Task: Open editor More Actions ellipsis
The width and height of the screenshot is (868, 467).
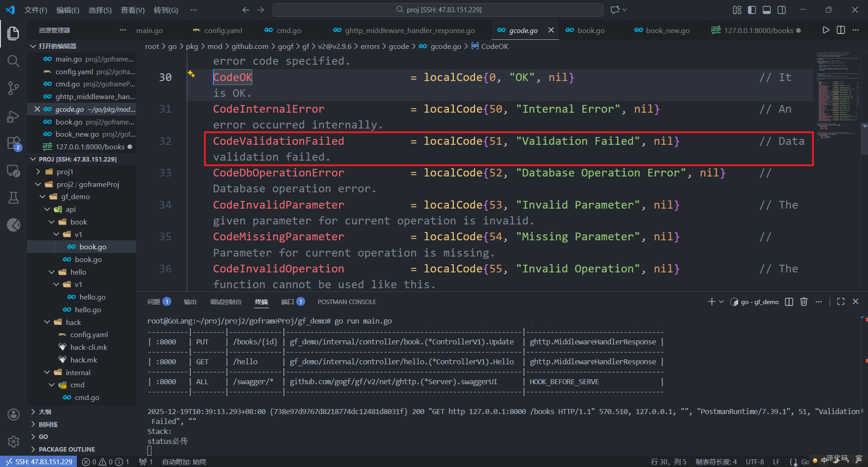Action: coord(855,30)
